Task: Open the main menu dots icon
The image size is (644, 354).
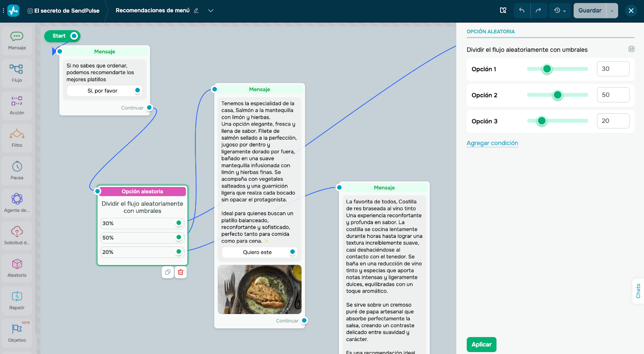Action: coord(3,10)
